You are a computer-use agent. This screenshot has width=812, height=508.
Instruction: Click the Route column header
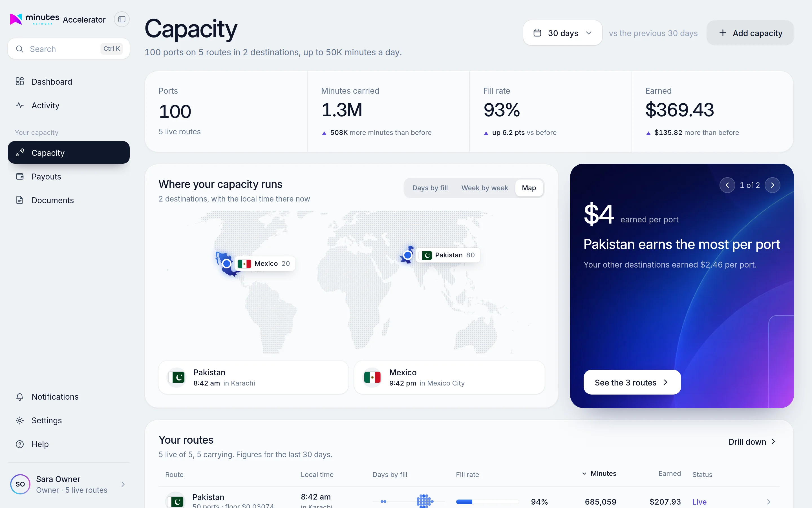(x=174, y=474)
